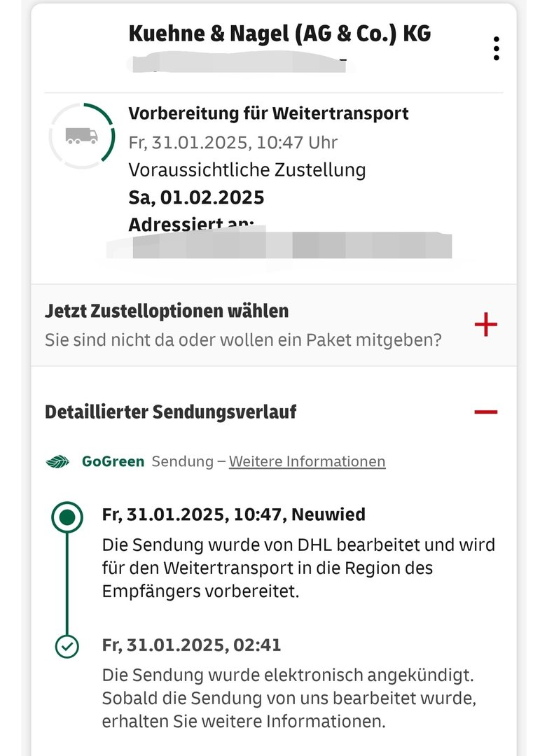
Task: Select the checkmark marker for 02:41 event
Action: [67, 646]
